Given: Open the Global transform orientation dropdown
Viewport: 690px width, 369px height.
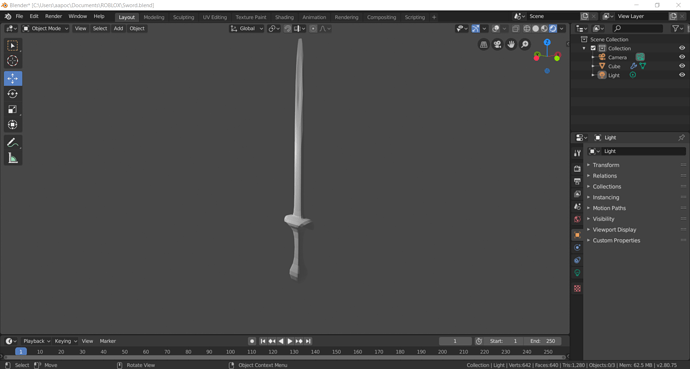Looking at the screenshot, I should tap(246, 29).
